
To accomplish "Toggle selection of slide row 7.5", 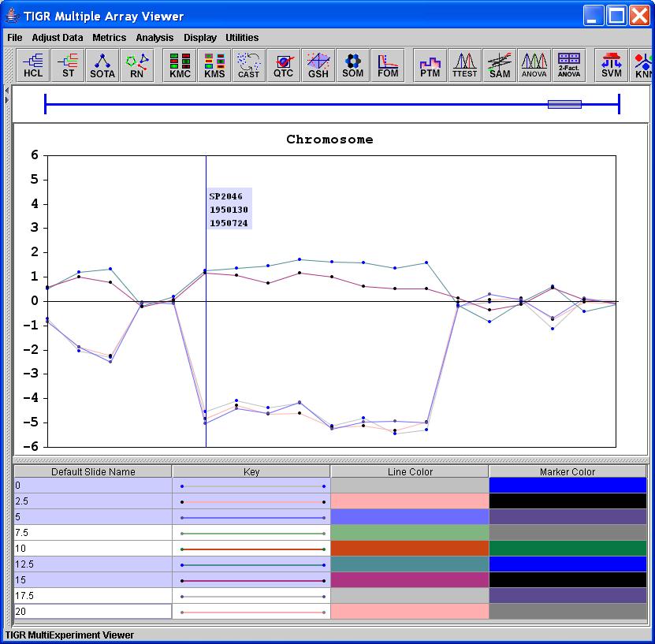I will (92, 533).
